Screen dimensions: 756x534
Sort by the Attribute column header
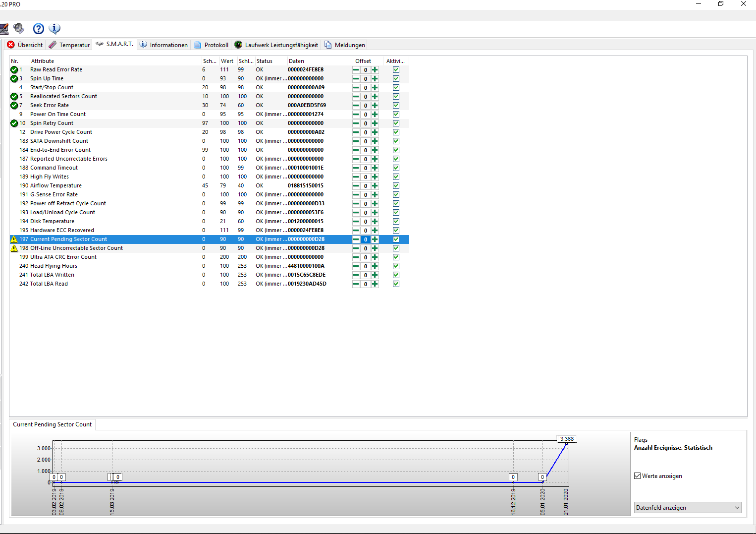pyautogui.click(x=115, y=61)
